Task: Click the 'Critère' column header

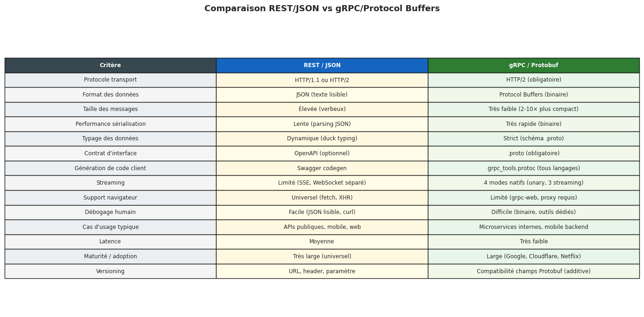Action: [x=110, y=65]
